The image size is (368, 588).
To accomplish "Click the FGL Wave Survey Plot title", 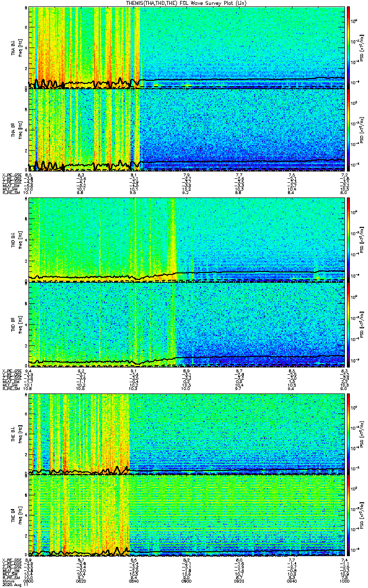I will (x=184, y=3).
